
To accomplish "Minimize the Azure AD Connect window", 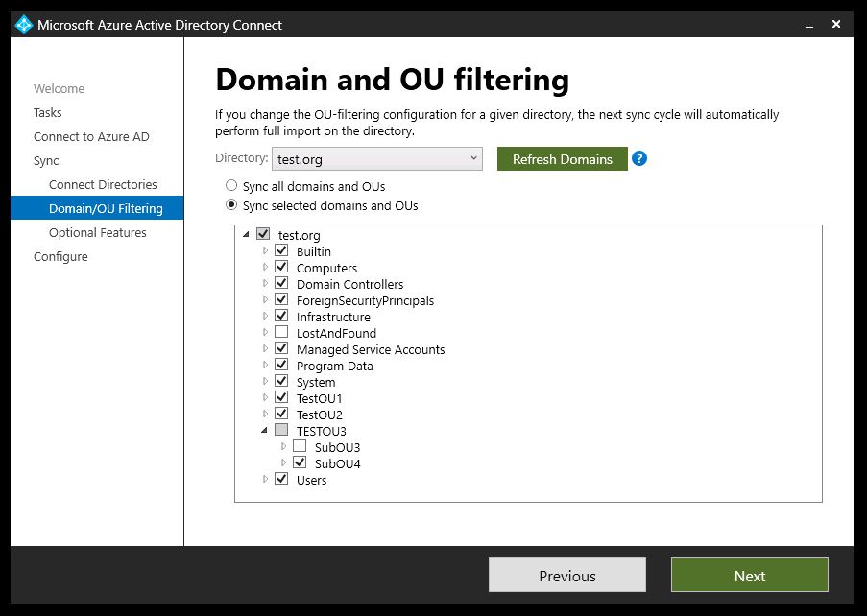I will tap(809, 25).
